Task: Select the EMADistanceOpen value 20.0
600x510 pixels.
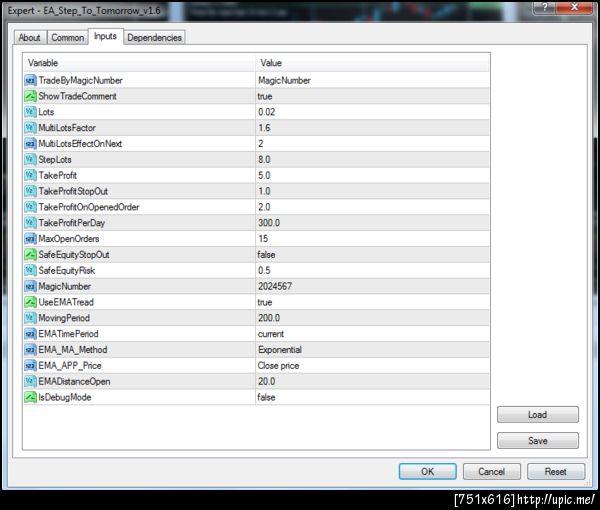Action: (267, 381)
